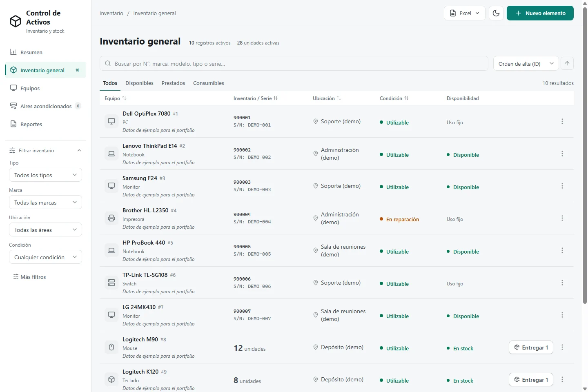Open Más filtros
The width and height of the screenshot is (588, 392).
[29, 277]
